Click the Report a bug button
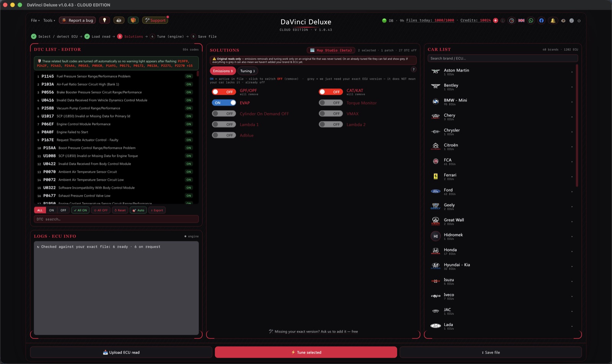 pos(77,20)
